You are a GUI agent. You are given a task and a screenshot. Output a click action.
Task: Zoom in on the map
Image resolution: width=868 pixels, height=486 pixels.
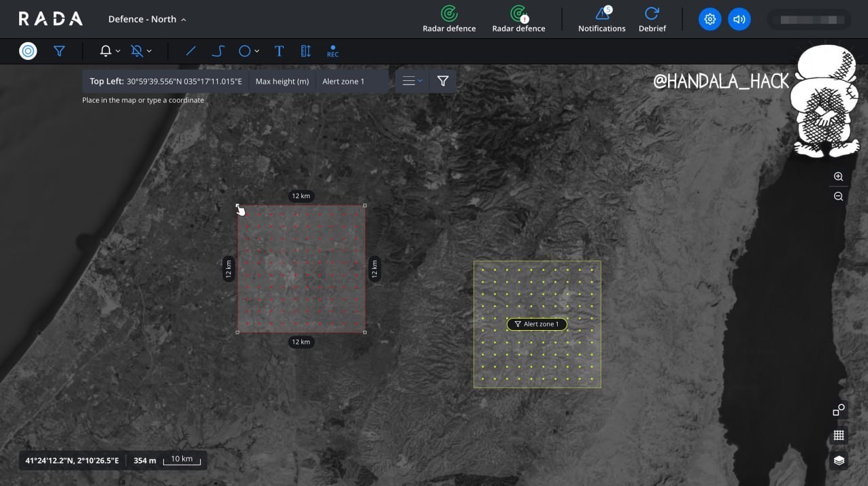point(838,176)
